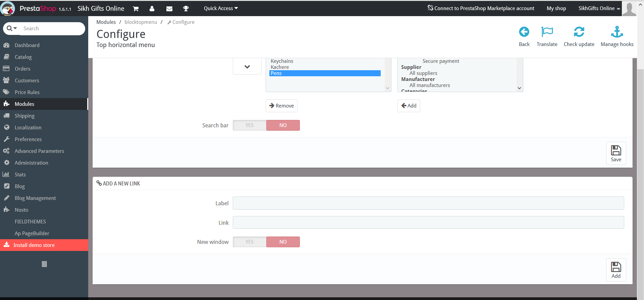This screenshot has height=300, width=644.
Task: Select Keychains in the selected items list
Action: (x=282, y=61)
